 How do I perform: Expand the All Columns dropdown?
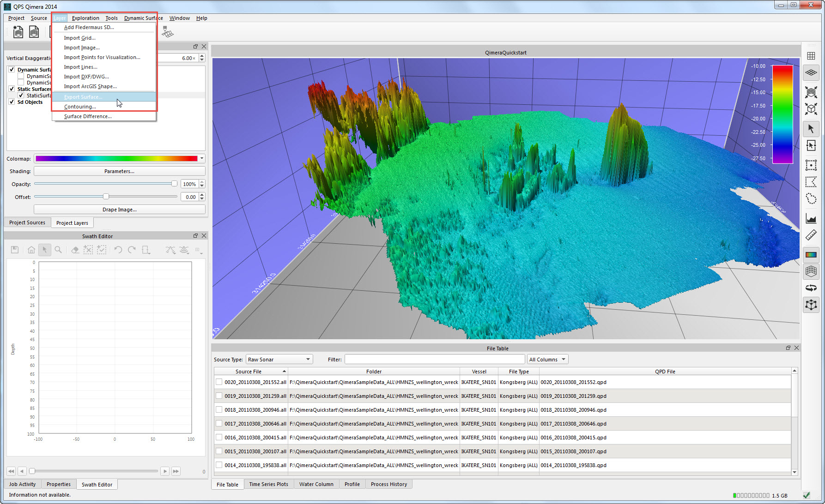click(547, 360)
